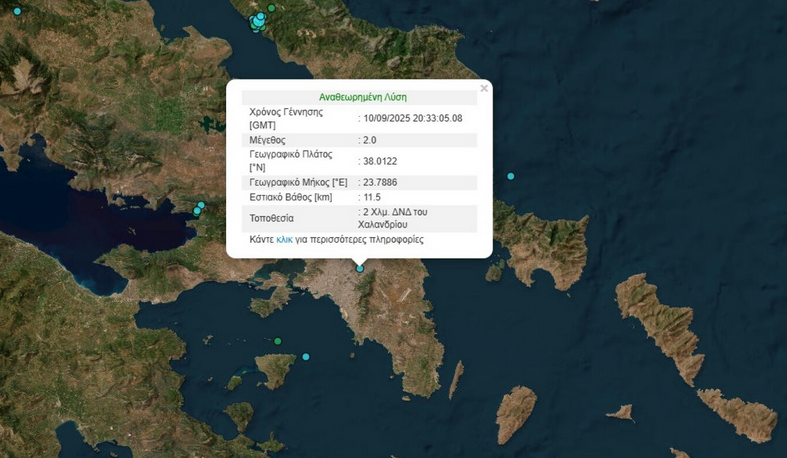Select the cyan marker east of Aegina island
The height and width of the screenshot is (458, 787).
pos(308,357)
